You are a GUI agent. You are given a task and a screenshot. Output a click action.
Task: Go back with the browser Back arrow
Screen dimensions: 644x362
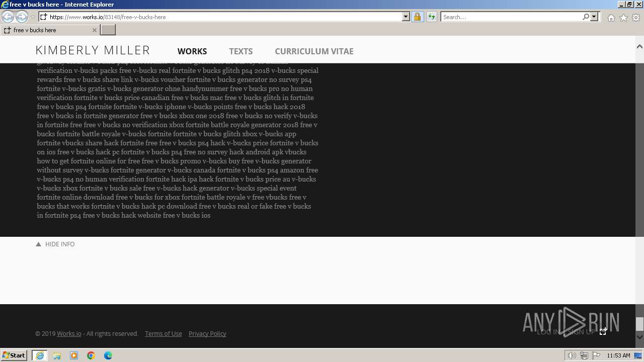pos(8,17)
